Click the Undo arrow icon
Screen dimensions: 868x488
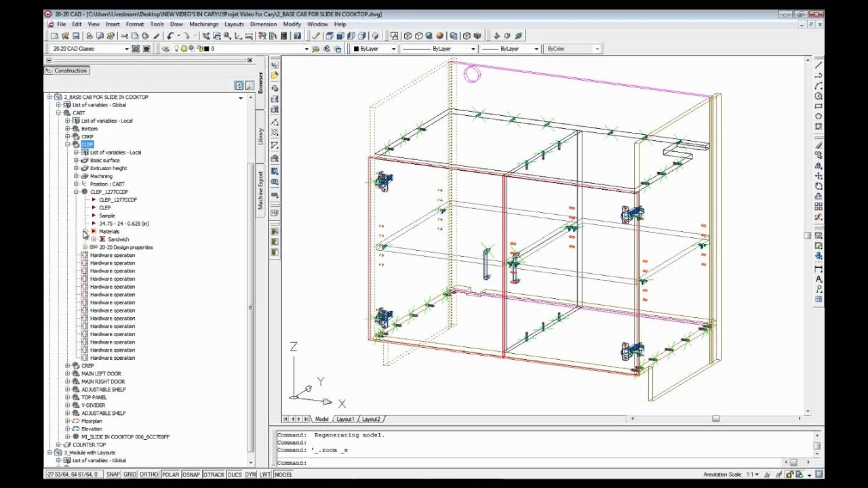point(170,36)
